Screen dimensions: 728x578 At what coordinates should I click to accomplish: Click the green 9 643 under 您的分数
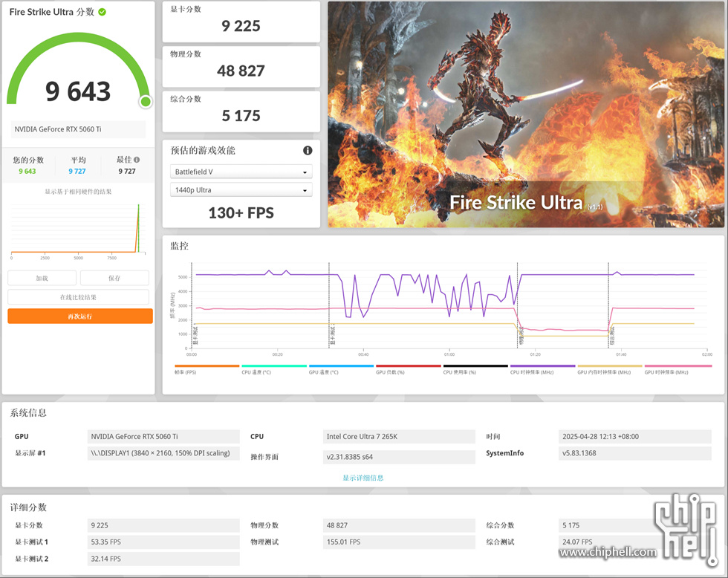[x=27, y=172]
